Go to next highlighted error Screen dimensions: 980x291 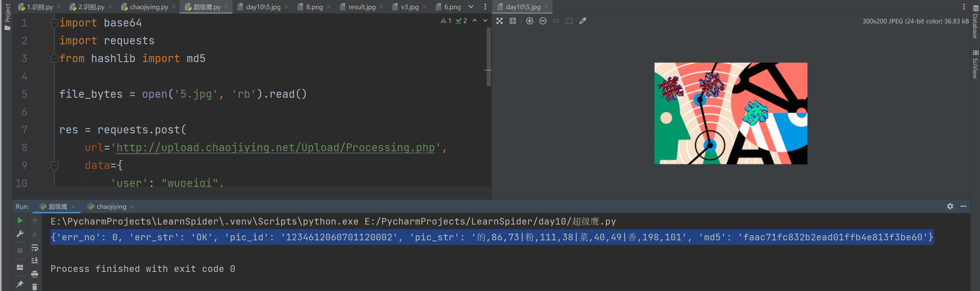click(x=485, y=21)
